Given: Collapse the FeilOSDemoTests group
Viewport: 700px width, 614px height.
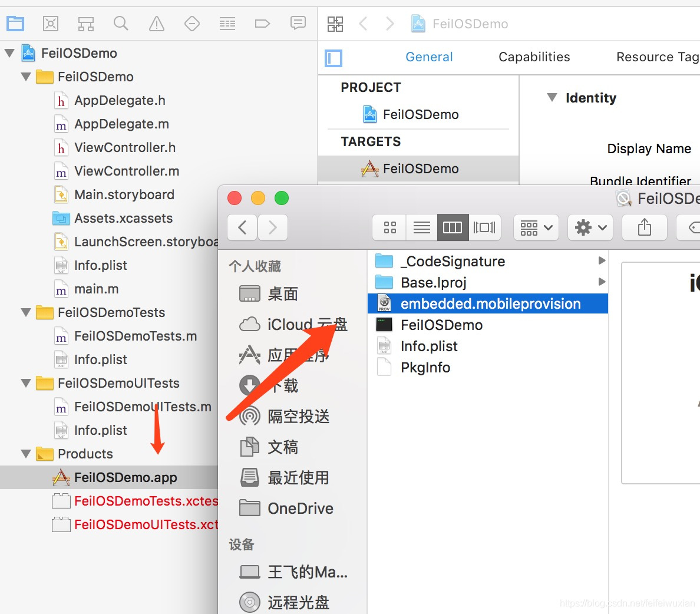Looking at the screenshot, I should (x=26, y=312).
